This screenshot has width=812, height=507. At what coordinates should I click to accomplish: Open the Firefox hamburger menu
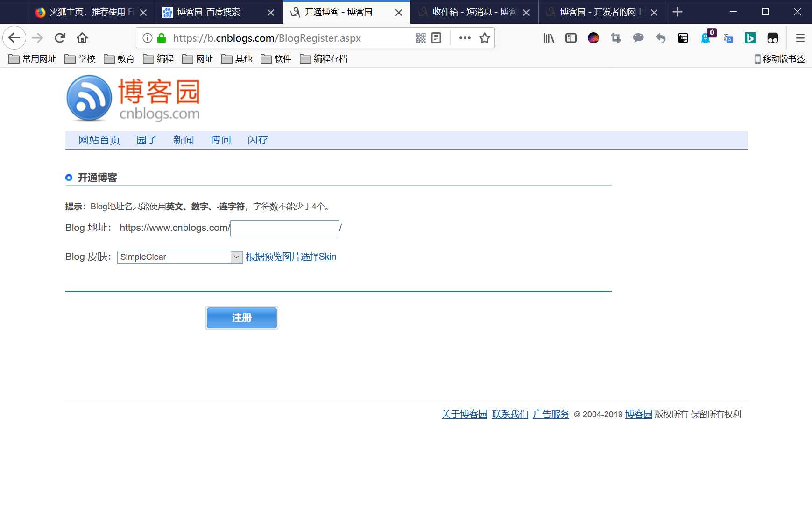point(800,38)
